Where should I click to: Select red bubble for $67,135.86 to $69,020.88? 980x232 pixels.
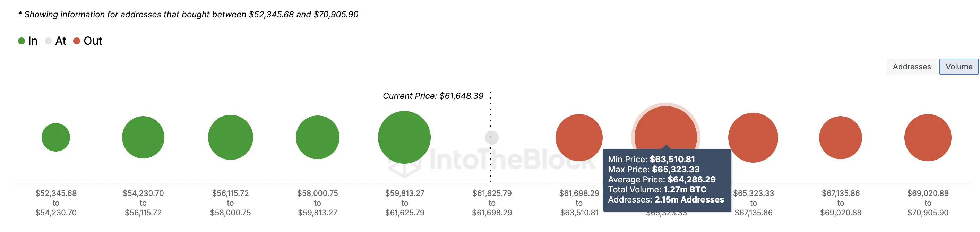[x=840, y=137]
